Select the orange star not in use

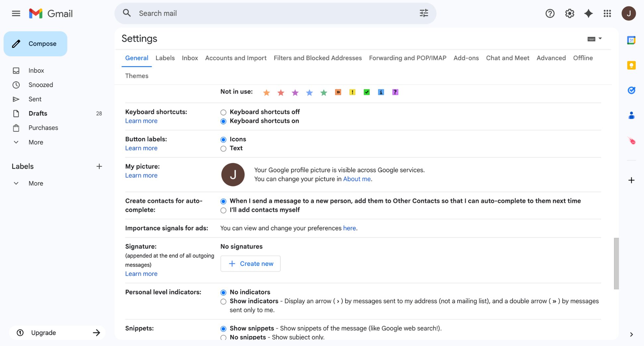pyautogui.click(x=266, y=93)
